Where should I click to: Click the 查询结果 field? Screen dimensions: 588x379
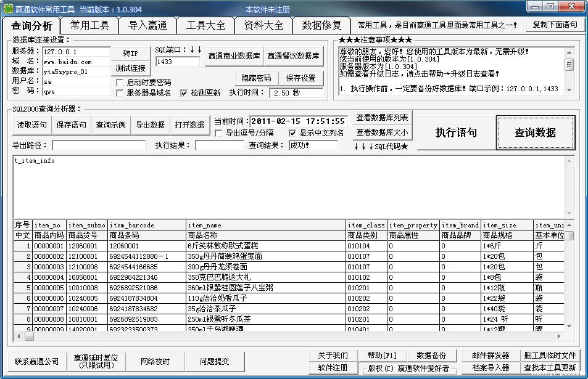pos(313,145)
